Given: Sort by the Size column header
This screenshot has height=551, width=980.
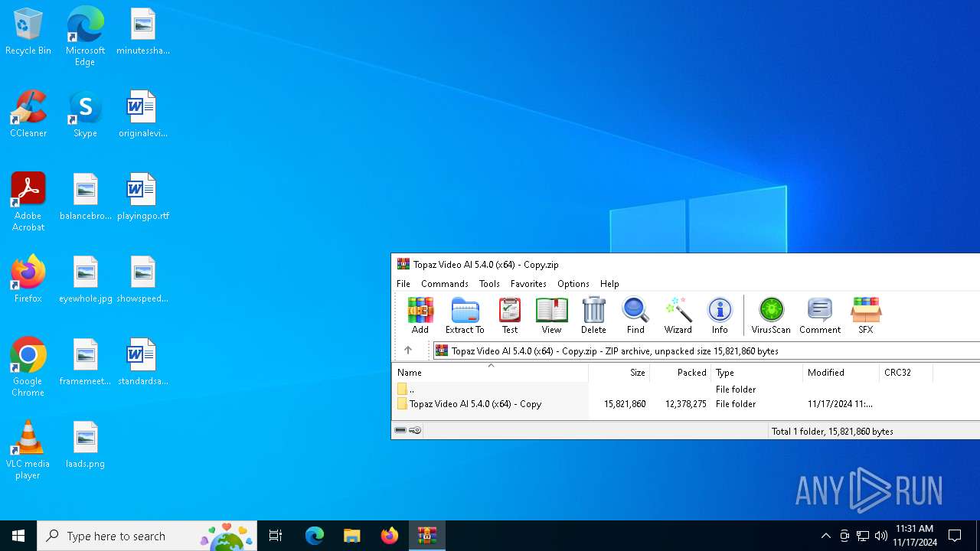Looking at the screenshot, I should 619,373.
